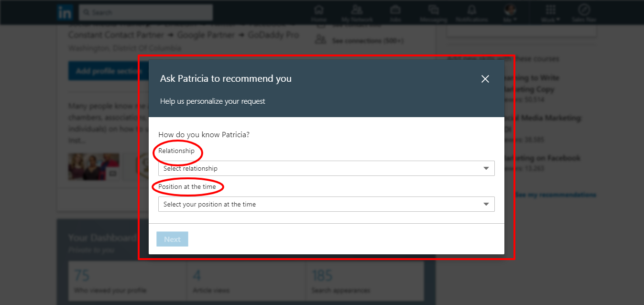Image resolution: width=644 pixels, height=305 pixels.
Task: Click See my recommendations link
Action: coord(556,195)
